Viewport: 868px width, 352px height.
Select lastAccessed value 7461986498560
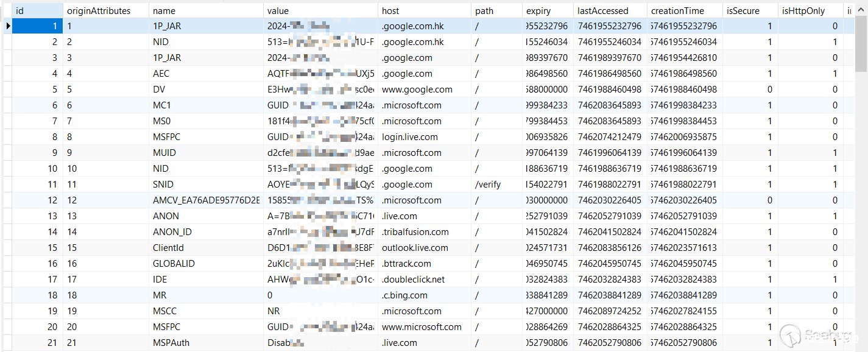point(610,74)
